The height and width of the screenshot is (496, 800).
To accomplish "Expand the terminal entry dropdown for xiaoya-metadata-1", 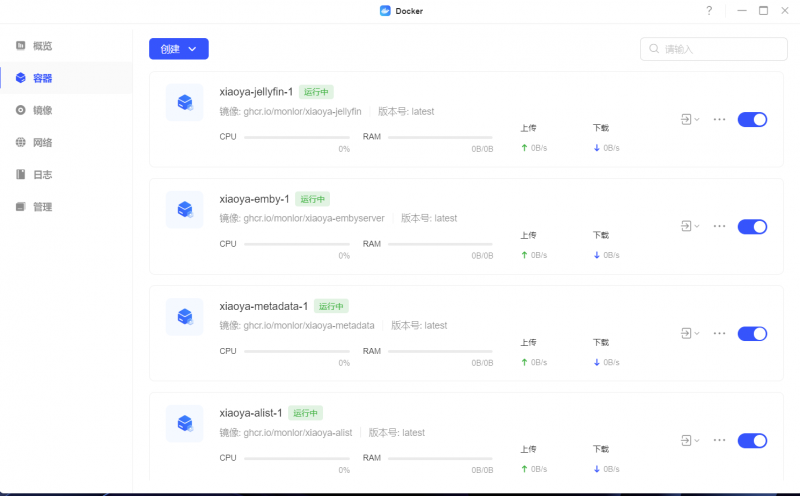I will (x=690, y=333).
